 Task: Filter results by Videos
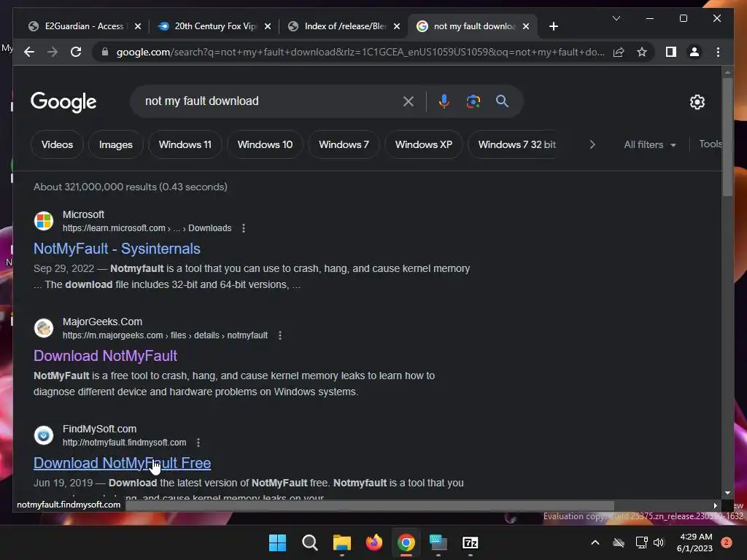[x=57, y=144]
